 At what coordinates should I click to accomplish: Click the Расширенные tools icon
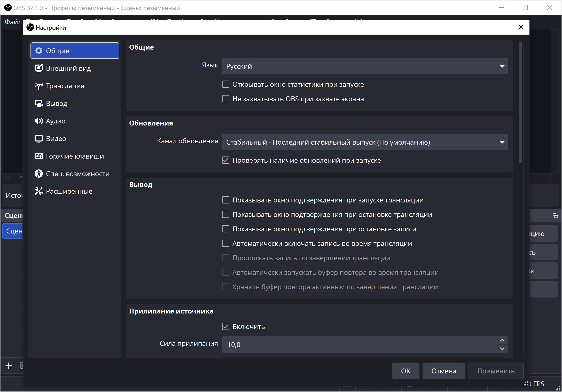(x=39, y=191)
